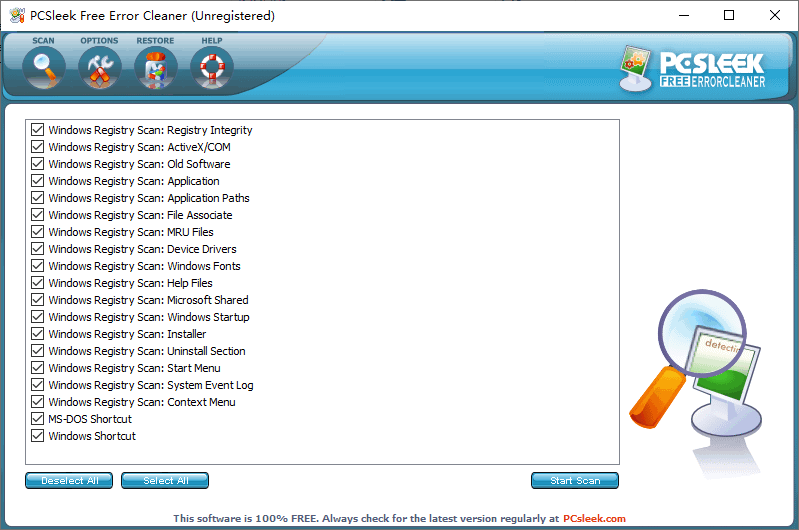Toggle Application Paths scan checkbox
The image size is (799, 530).
[x=37, y=198]
